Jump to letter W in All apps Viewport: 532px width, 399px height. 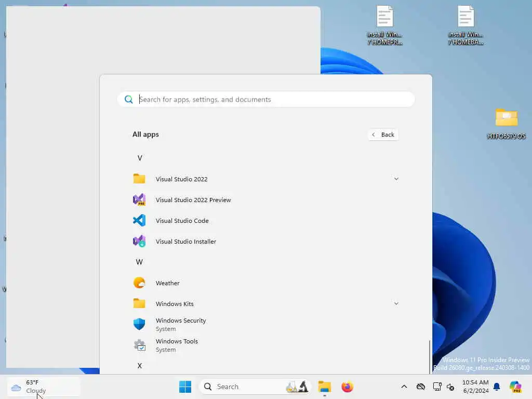pyautogui.click(x=139, y=262)
